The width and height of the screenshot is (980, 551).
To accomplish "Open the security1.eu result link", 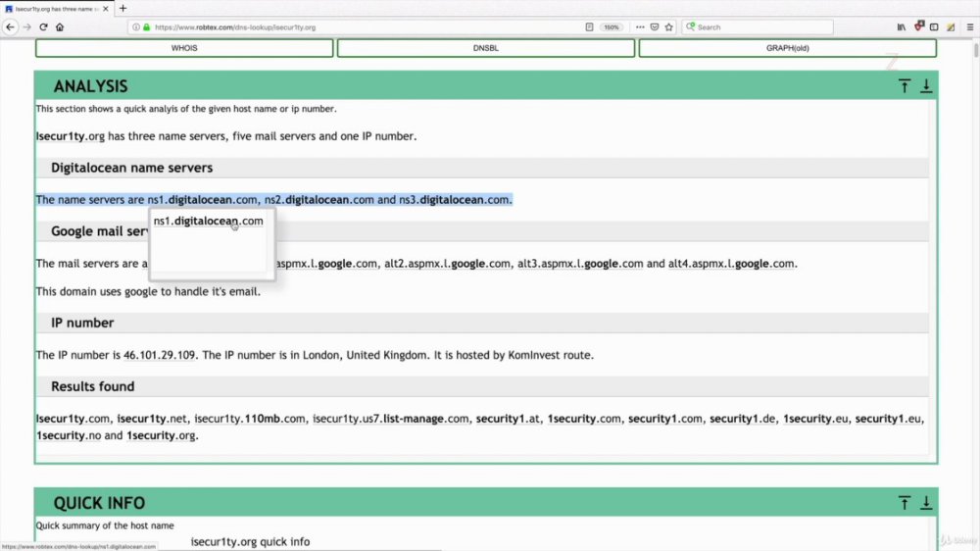I will (888, 419).
